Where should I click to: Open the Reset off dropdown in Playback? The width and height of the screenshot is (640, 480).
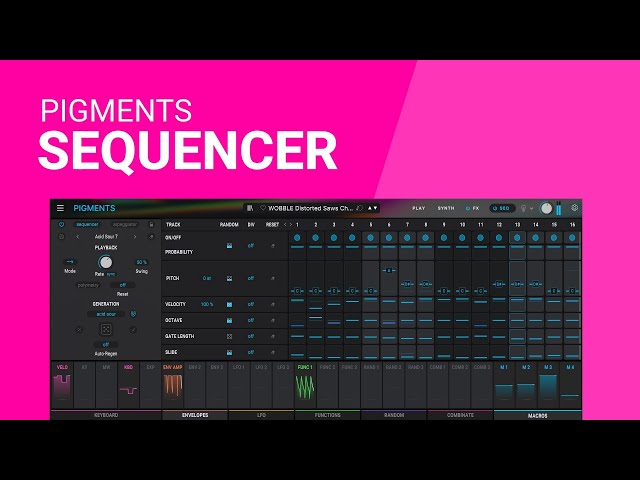tap(122, 285)
